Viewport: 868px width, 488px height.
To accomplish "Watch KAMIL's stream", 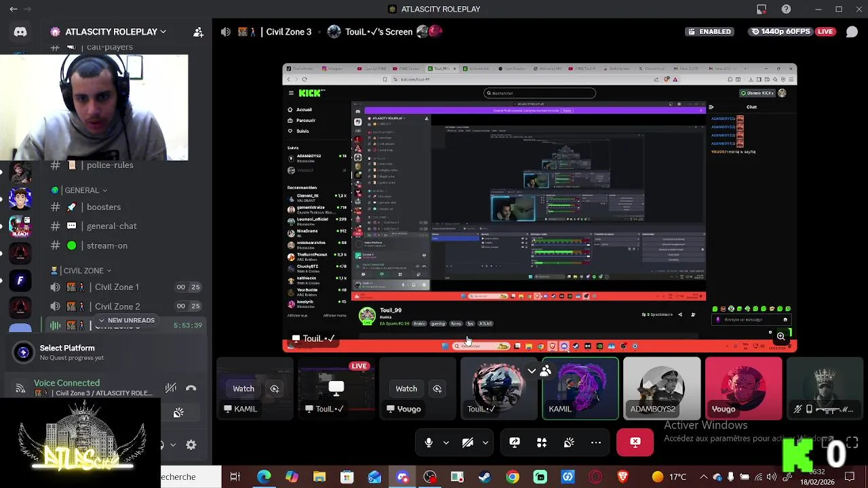I will point(243,388).
